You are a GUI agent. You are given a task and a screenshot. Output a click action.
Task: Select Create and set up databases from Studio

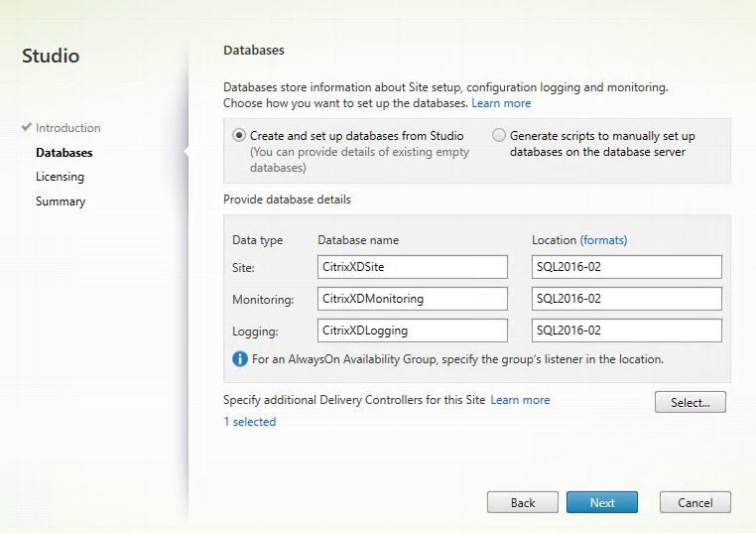coord(239,136)
